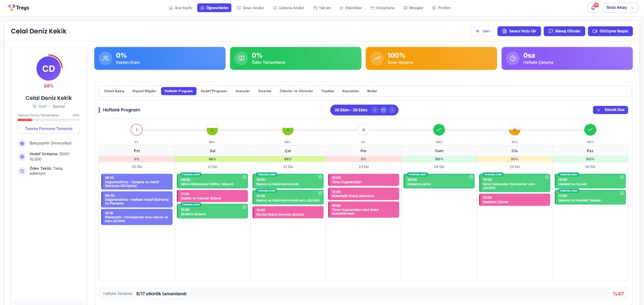Open the calendar date picker icon
644x305 pixels.
(383, 110)
